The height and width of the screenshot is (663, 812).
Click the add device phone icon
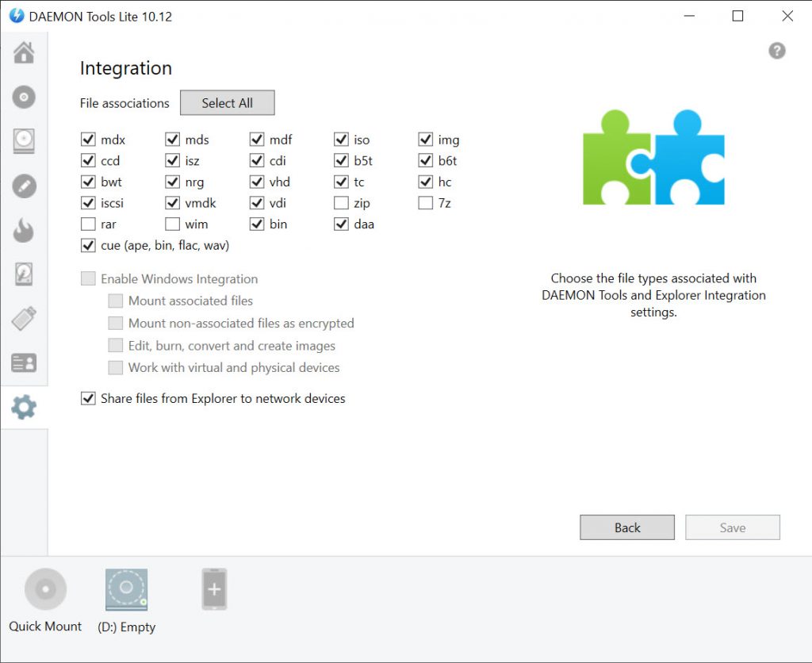tap(214, 590)
